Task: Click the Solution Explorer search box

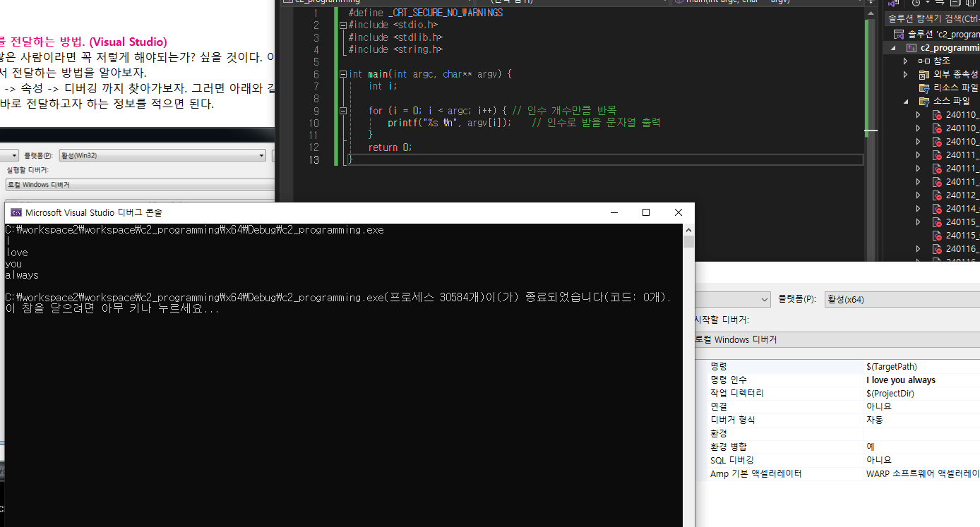Action: [x=933, y=18]
